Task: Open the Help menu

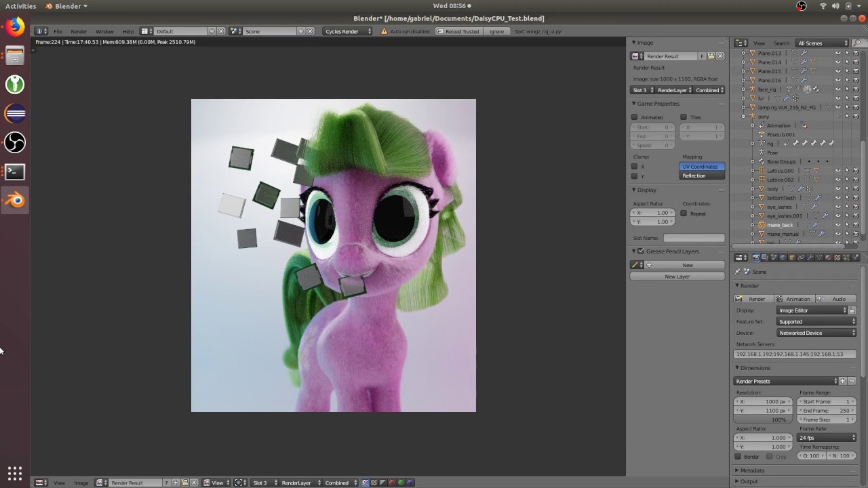Action: click(128, 31)
